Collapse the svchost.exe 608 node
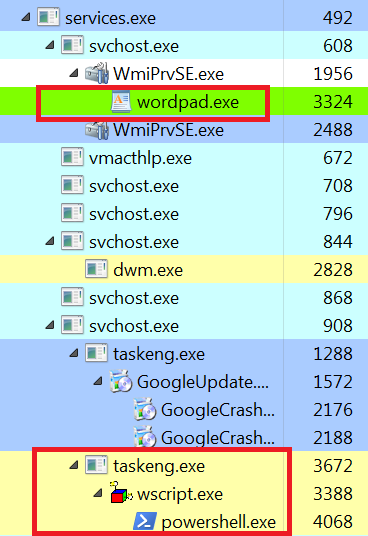 coord(50,45)
